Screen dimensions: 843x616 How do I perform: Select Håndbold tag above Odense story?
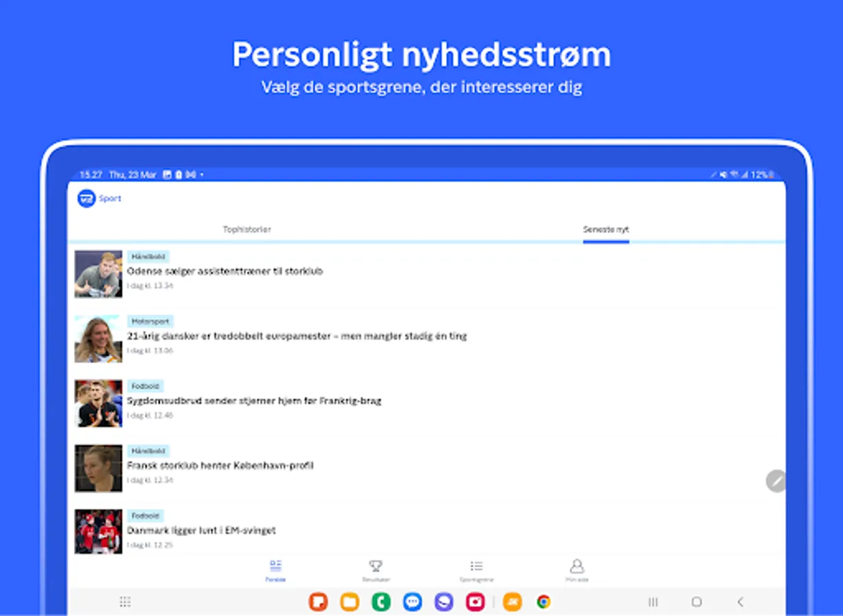click(148, 257)
